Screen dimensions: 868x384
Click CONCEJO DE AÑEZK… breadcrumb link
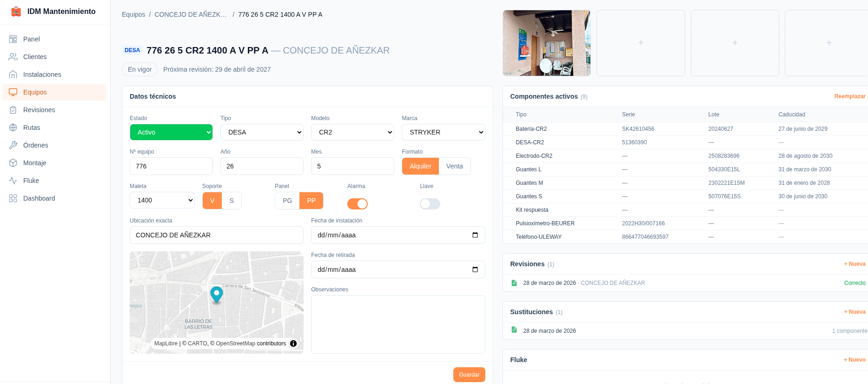coord(191,14)
